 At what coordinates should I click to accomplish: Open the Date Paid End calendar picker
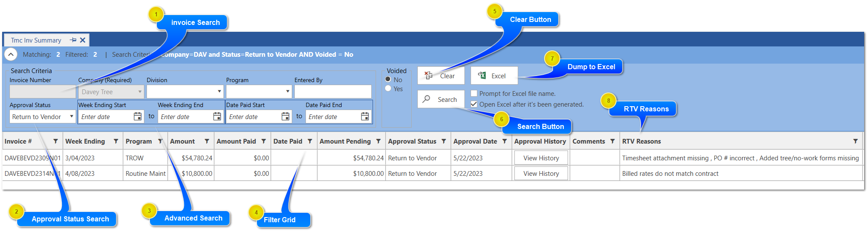pos(365,116)
